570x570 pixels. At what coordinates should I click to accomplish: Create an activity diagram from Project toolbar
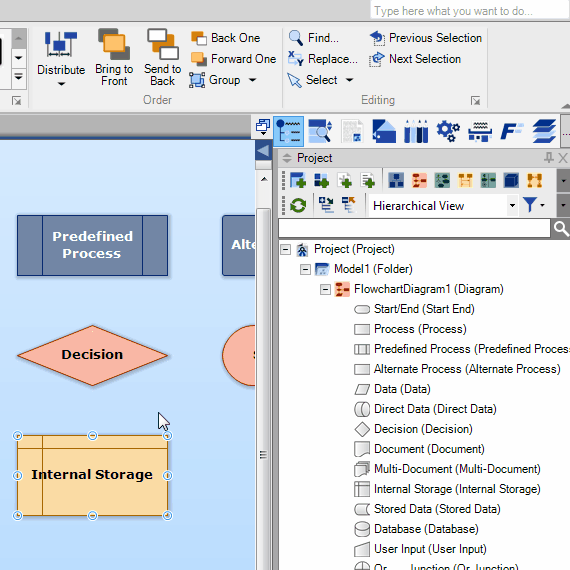pos(488,180)
